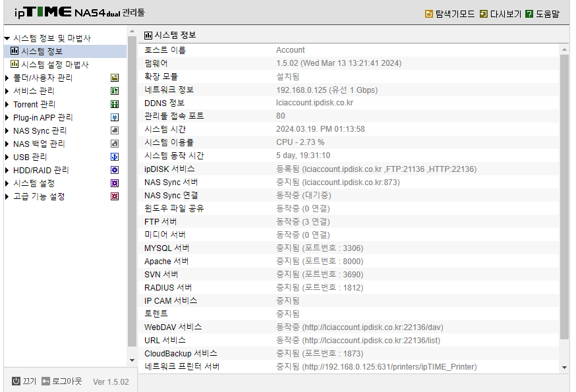Click the NAS 백업 관리 icon
Screen dimensions: 576x392
(x=115, y=144)
